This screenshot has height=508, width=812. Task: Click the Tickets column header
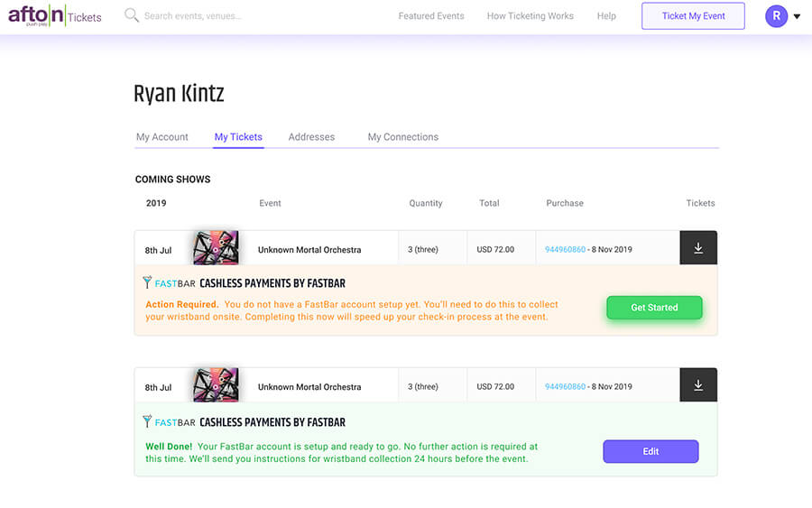[x=700, y=203]
